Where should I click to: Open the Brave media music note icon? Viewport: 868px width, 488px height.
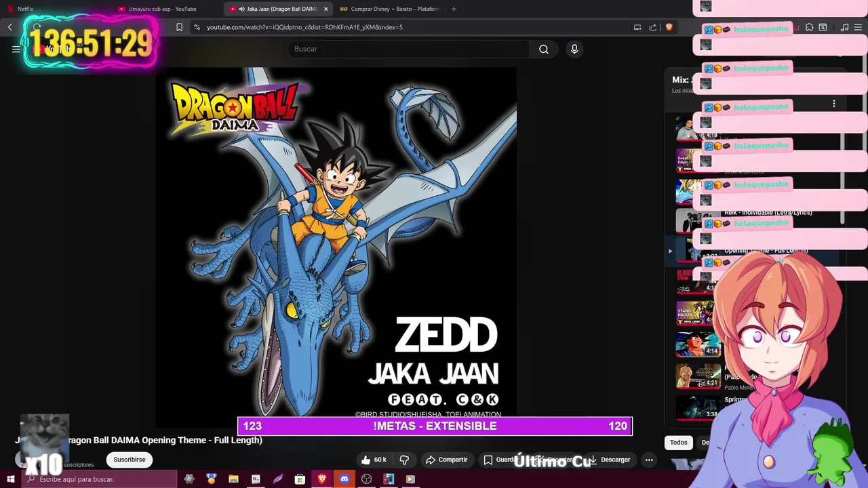pyautogui.click(x=844, y=27)
